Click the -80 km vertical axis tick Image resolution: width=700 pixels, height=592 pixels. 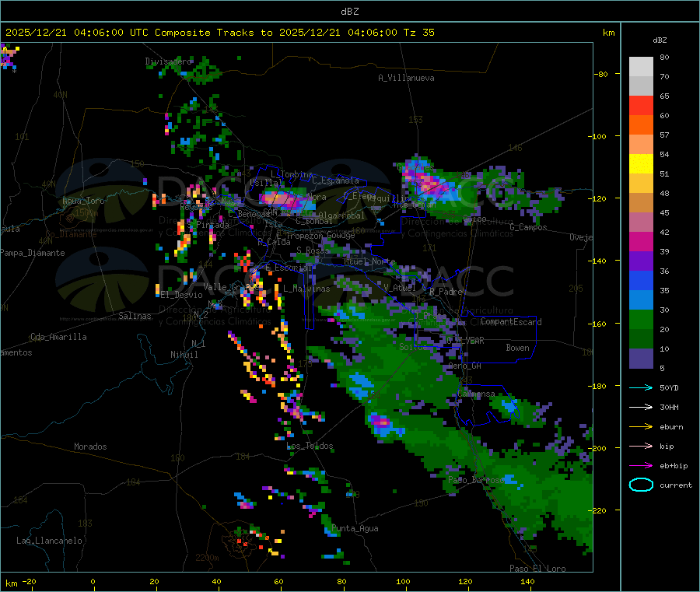(601, 74)
